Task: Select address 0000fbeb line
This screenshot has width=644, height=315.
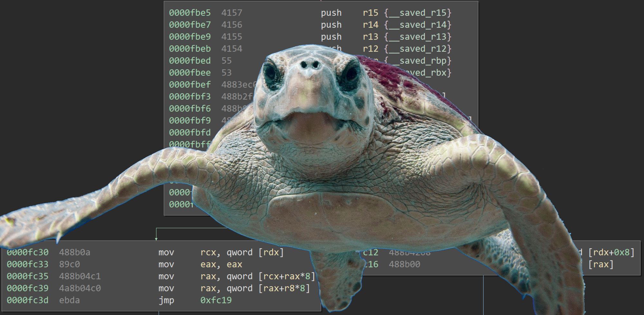Action: pos(190,49)
